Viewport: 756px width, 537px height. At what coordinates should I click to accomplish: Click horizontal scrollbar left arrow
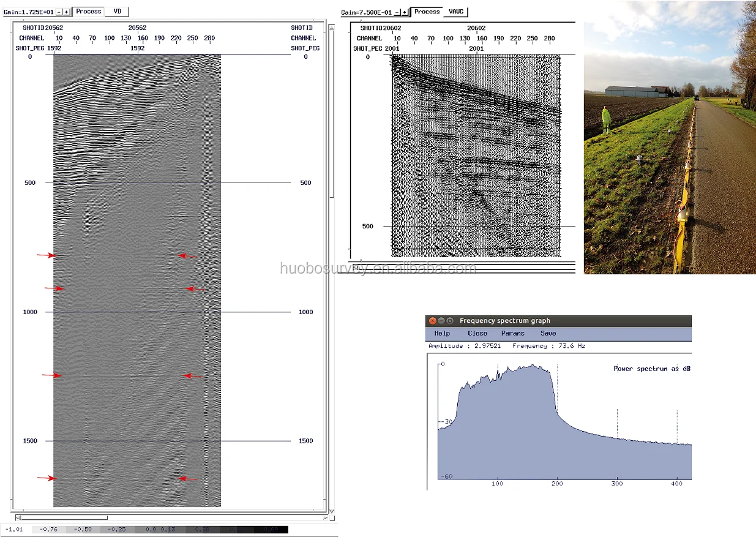[x=17, y=517]
